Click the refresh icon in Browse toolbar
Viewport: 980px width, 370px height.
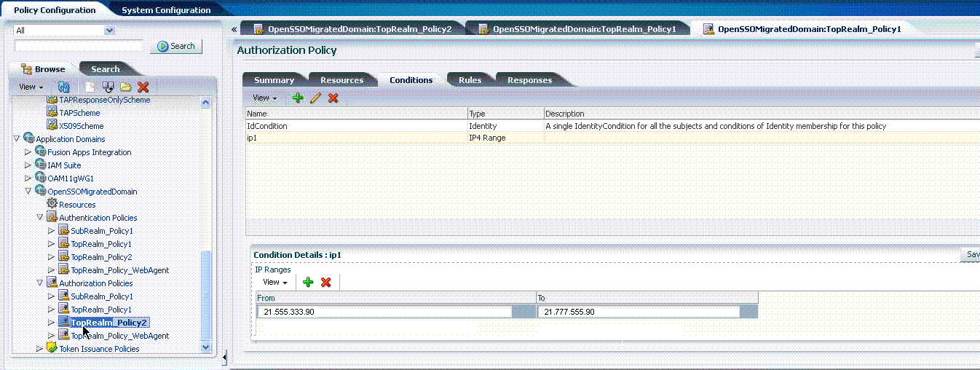63,87
